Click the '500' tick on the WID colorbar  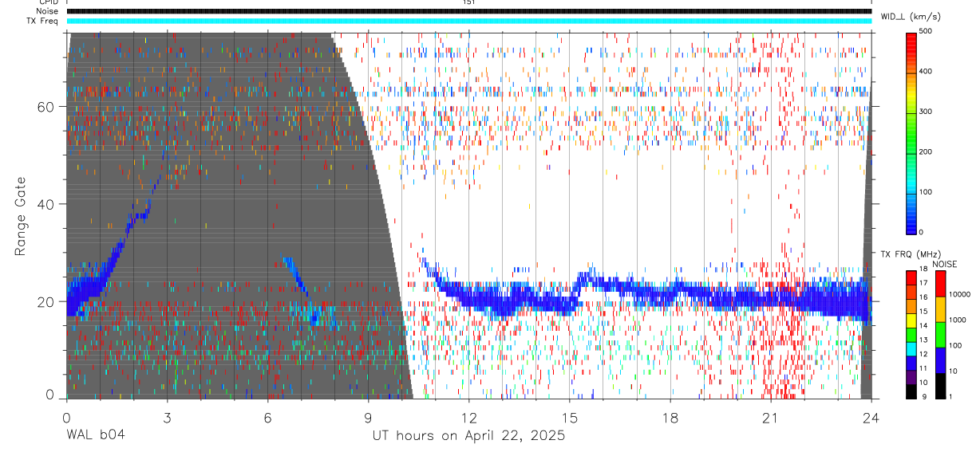(x=926, y=31)
